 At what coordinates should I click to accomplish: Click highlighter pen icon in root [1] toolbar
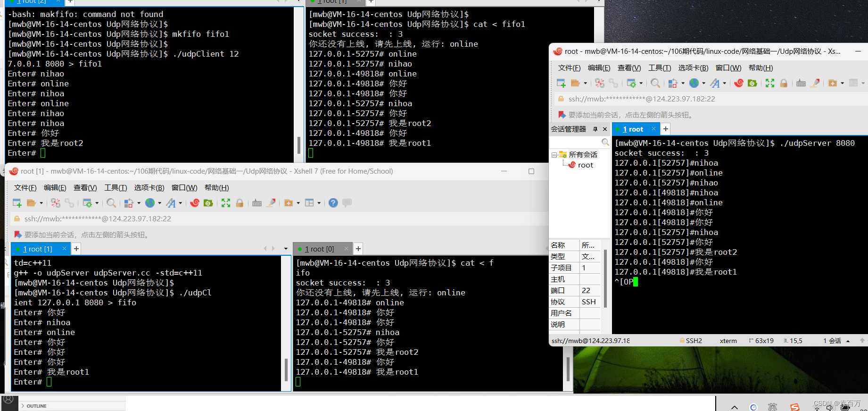click(271, 203)
